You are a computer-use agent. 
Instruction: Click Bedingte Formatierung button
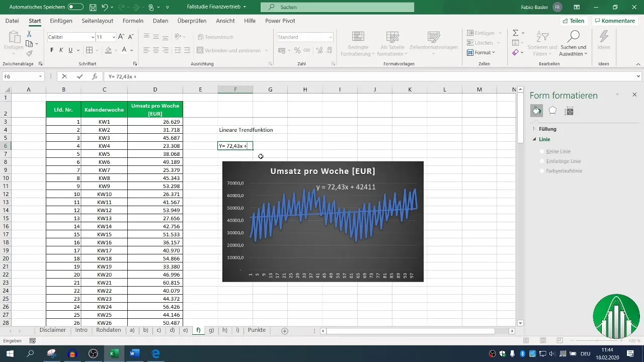pos(358,44)
